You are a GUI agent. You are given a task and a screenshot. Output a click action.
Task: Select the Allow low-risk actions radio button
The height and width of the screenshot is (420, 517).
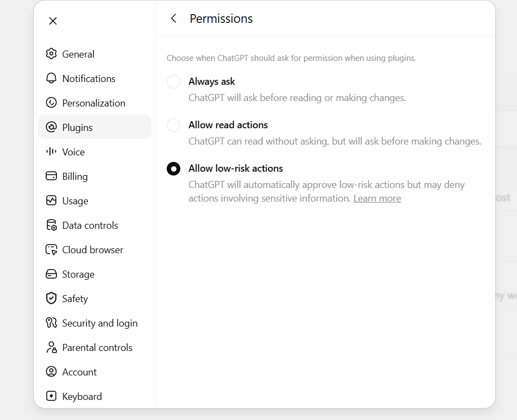click(x=173, y=168)
